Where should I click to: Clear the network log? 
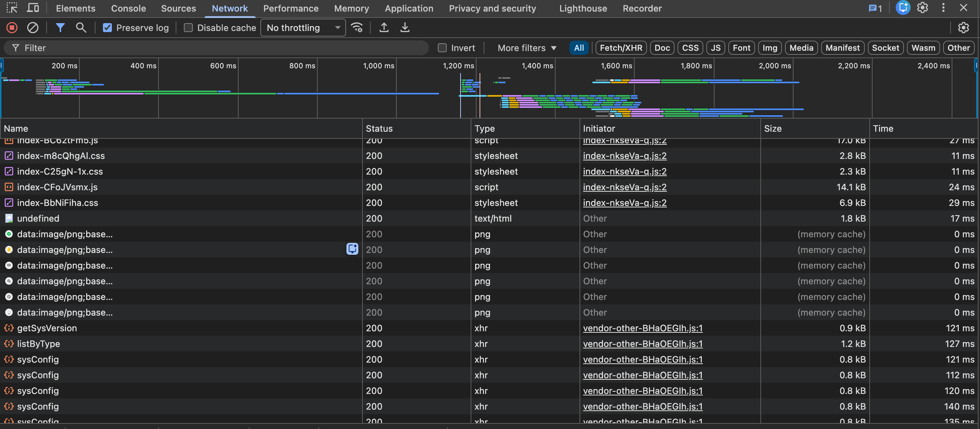coord(33,28)
